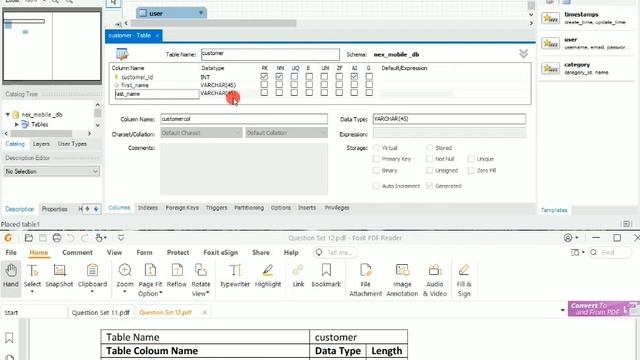Toggle AI checkbox for customer_id row
Viewport: 640px width, 360px height.
(354, 76)
